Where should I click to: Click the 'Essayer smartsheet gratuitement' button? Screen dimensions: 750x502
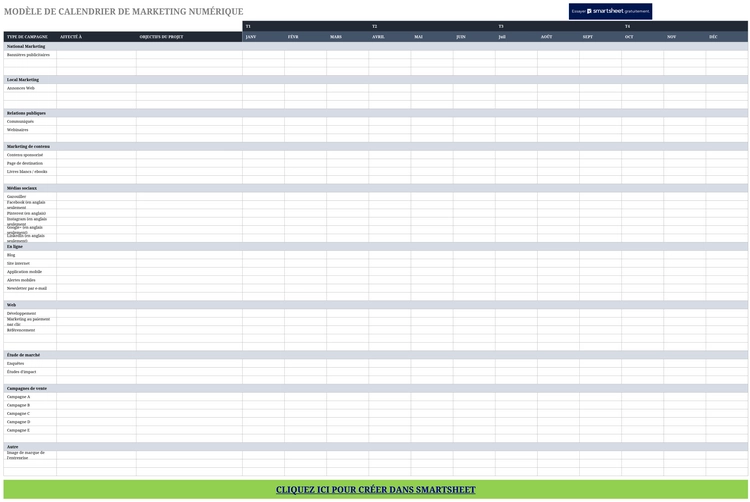coord(610,11)
